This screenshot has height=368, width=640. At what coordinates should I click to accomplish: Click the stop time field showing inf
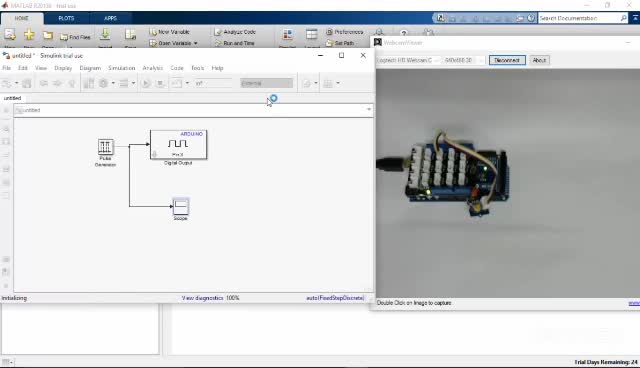[x=212, y=83]
